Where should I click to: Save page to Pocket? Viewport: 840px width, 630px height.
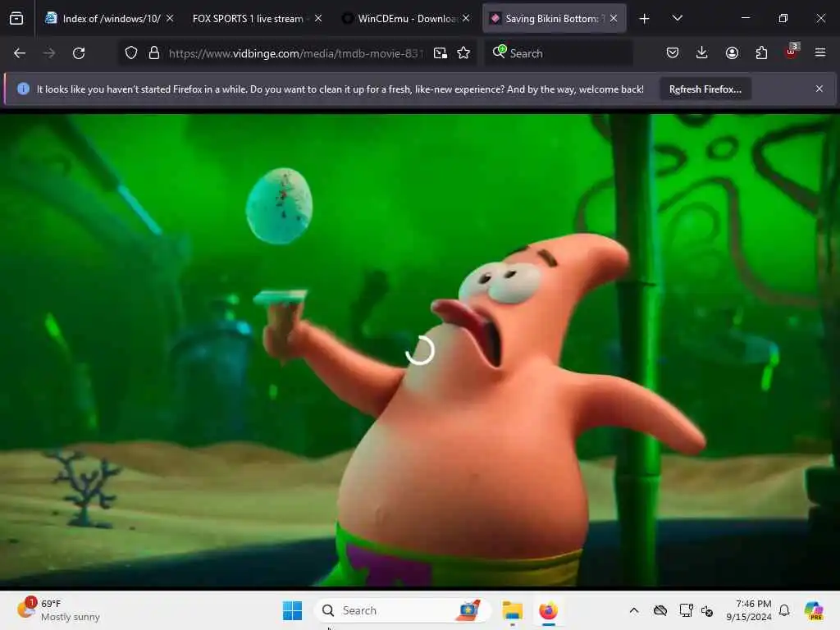click(x=673, y=52)
